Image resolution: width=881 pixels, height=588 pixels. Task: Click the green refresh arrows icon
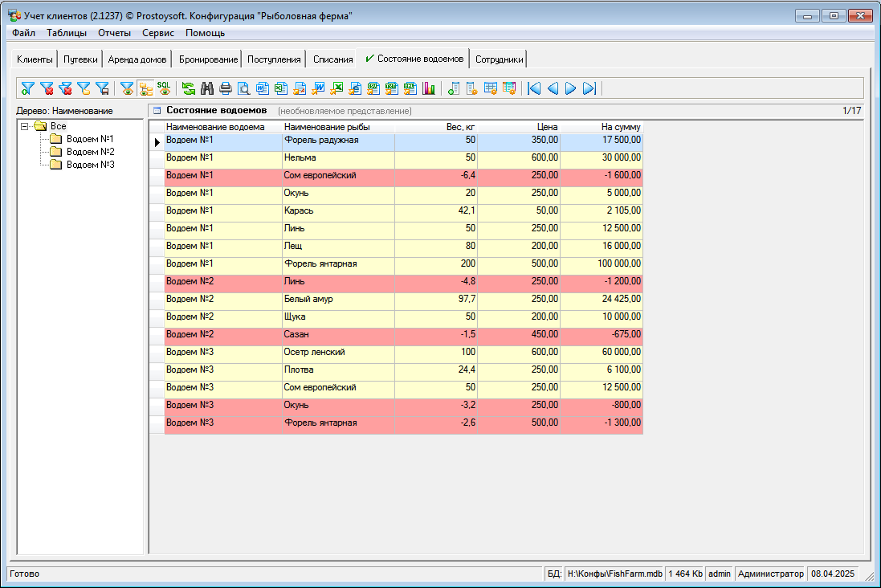189,88
